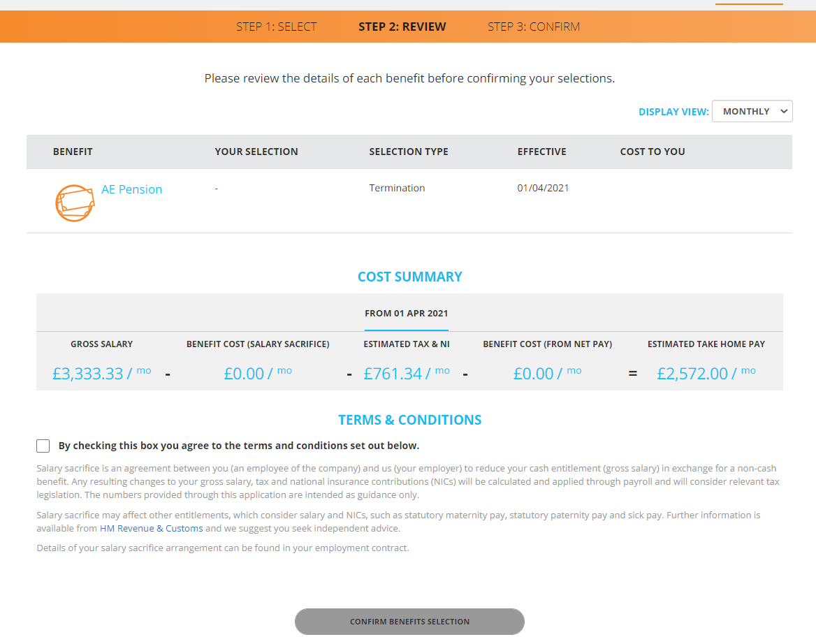Select the From 01 Apr 2021 tab

point(407,314)
